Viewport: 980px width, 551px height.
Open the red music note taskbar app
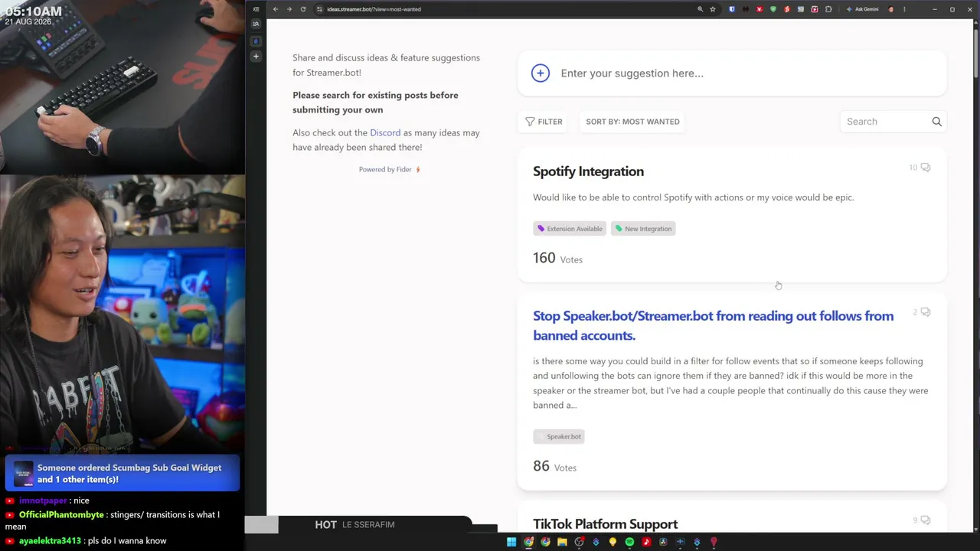pos(646,542)
